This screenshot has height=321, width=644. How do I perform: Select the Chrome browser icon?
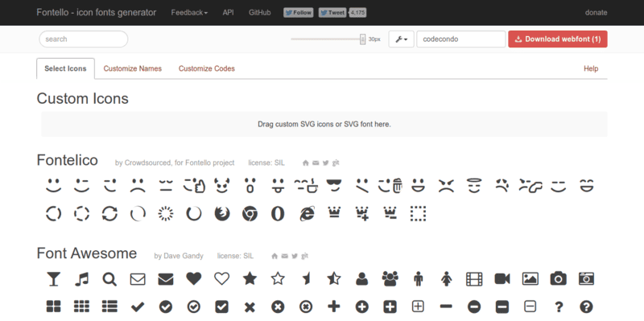click(250, 214)
